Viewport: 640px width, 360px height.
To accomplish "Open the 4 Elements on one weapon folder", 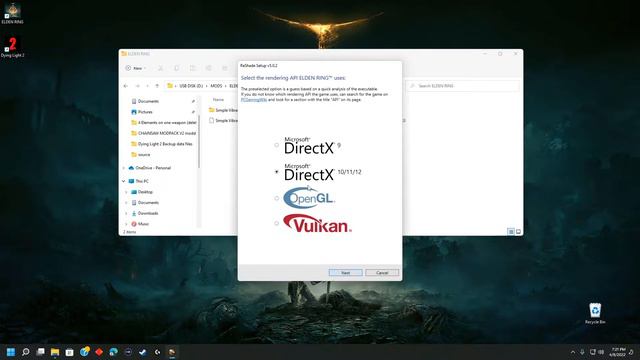I will 163,122.
